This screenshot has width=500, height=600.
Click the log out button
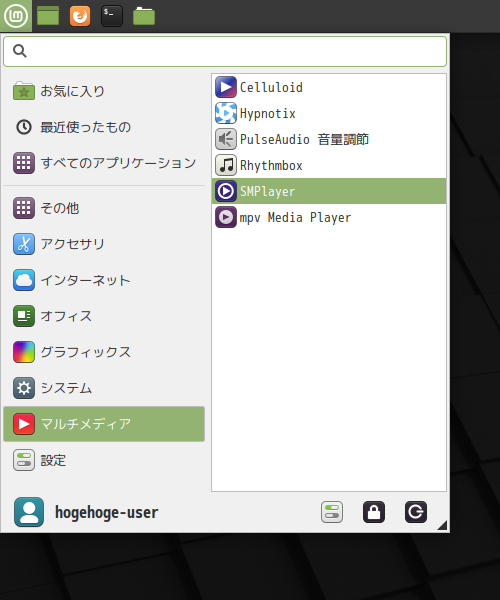click(x=416, y=512)
